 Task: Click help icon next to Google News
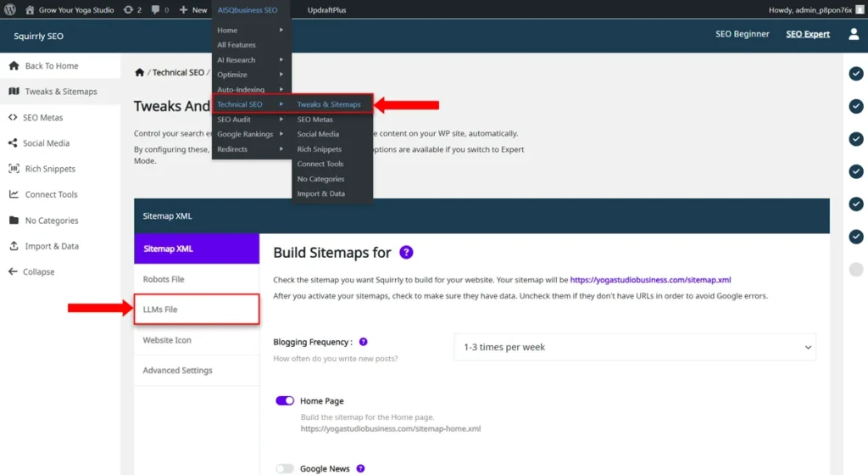click(x=360, y=468)
